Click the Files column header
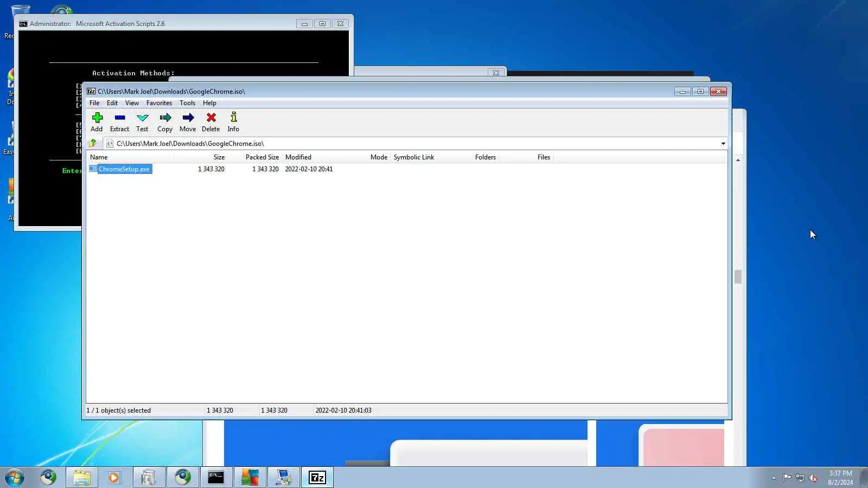Screen dimensions: 868x488 pos(526,157)
